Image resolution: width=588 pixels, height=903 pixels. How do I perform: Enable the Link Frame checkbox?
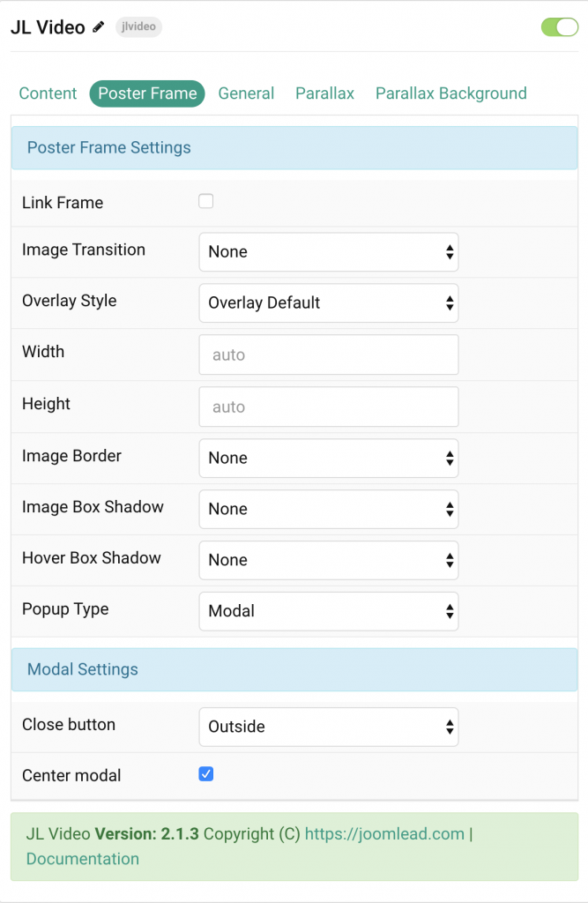point(205,200)
